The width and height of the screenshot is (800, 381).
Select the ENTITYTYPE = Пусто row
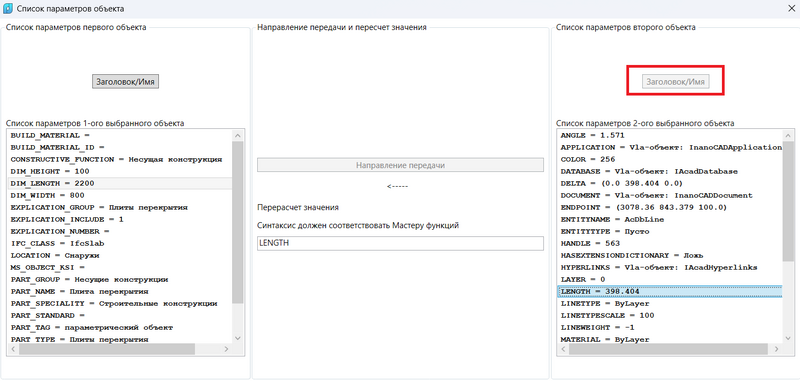click(x=669, y=232)
